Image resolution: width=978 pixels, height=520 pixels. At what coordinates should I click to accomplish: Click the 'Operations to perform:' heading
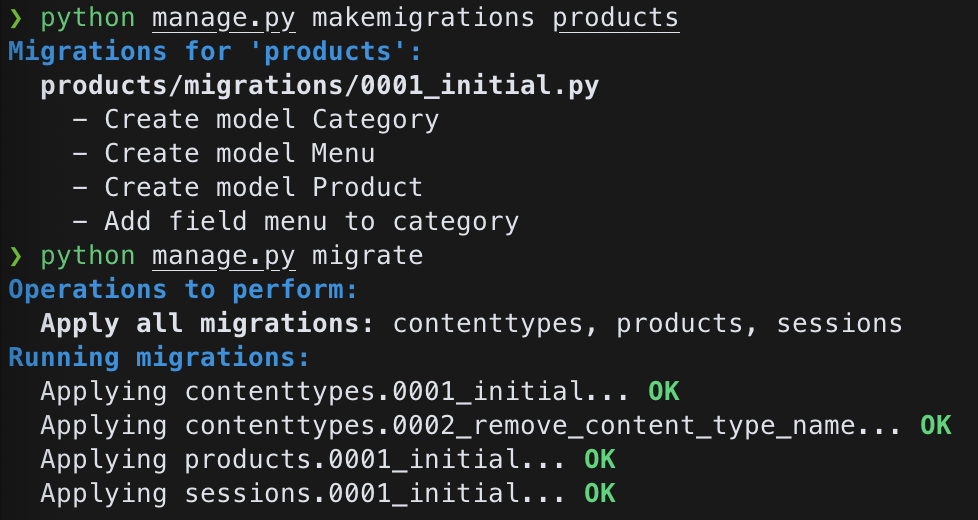[x=183, y=289]
